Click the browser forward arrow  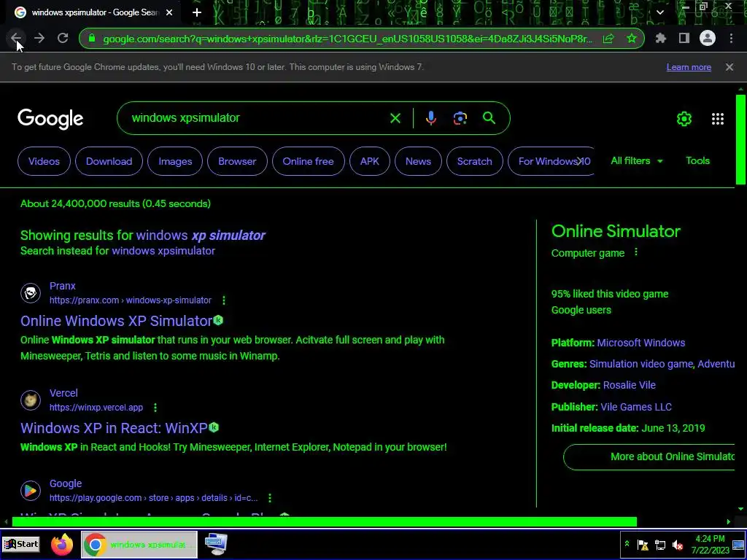(x=39, y=38)
